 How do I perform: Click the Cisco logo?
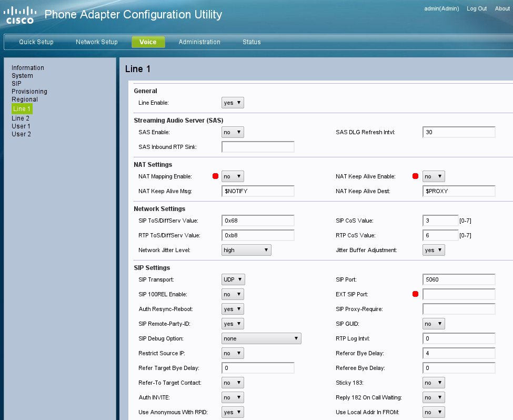point(20,15)
